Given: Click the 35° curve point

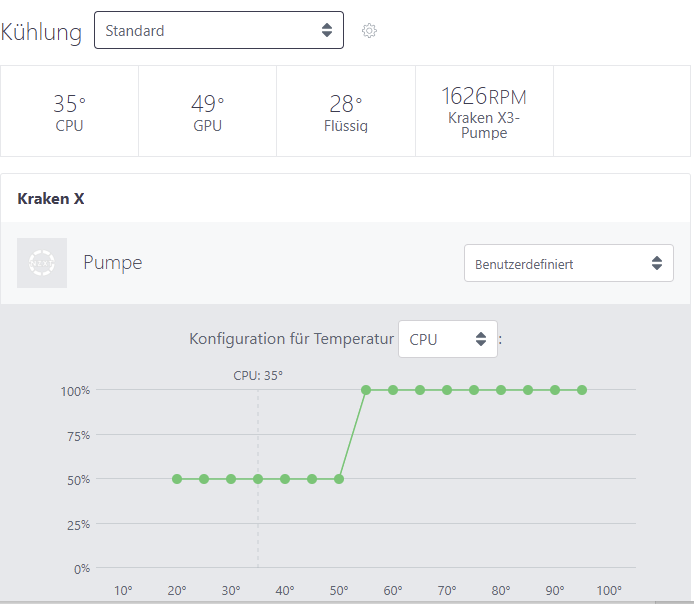Looking at the screenshot, I should point(258,479).
